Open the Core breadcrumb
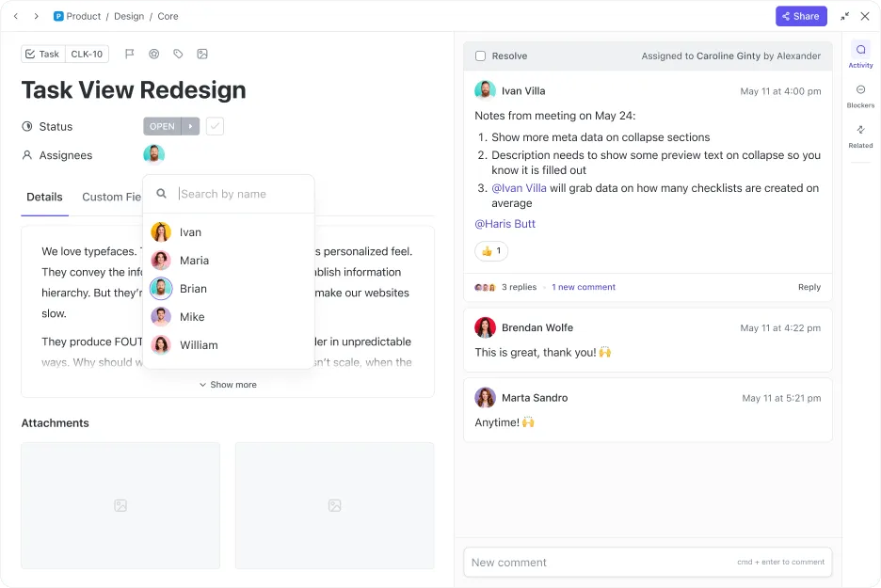Screen dimensions: 881x588 [x=168, y=16]
